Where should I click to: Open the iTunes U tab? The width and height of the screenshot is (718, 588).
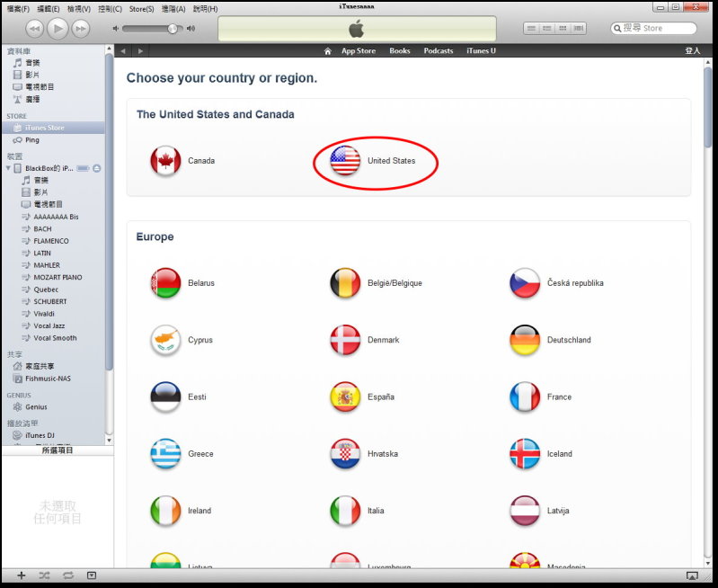(481, 51)
